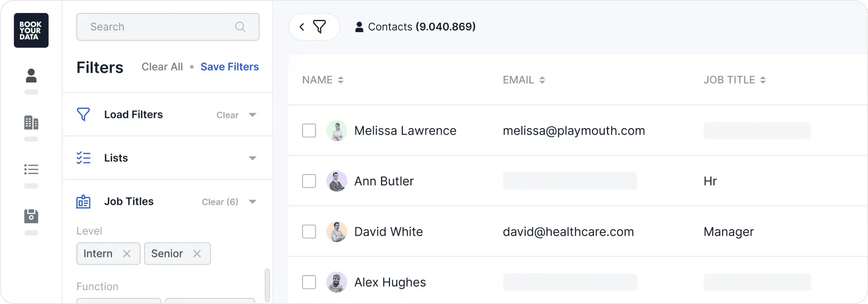Check the box for Melissa Lawrence
This screenshot has width=868, height=304.
(x=309, y=130)
